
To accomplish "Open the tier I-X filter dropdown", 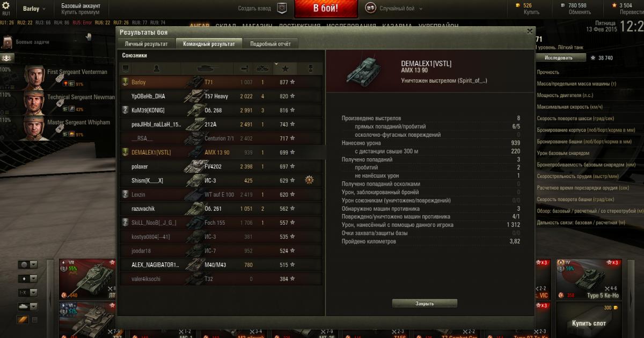I will (27, 292).
